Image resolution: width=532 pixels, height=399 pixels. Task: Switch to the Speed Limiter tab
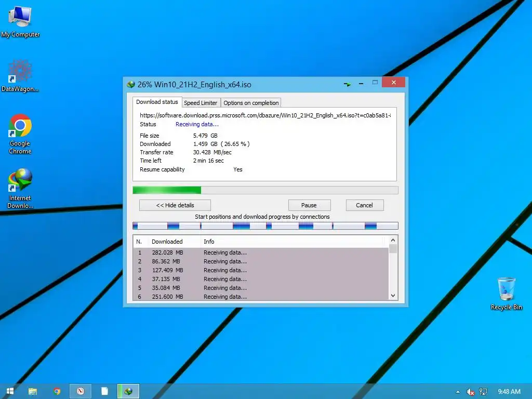[201, 103]
